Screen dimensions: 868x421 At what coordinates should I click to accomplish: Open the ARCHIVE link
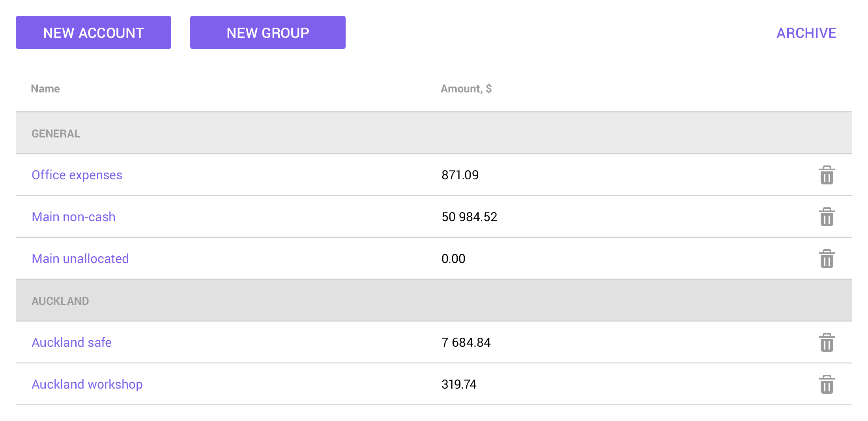point(806,33)
